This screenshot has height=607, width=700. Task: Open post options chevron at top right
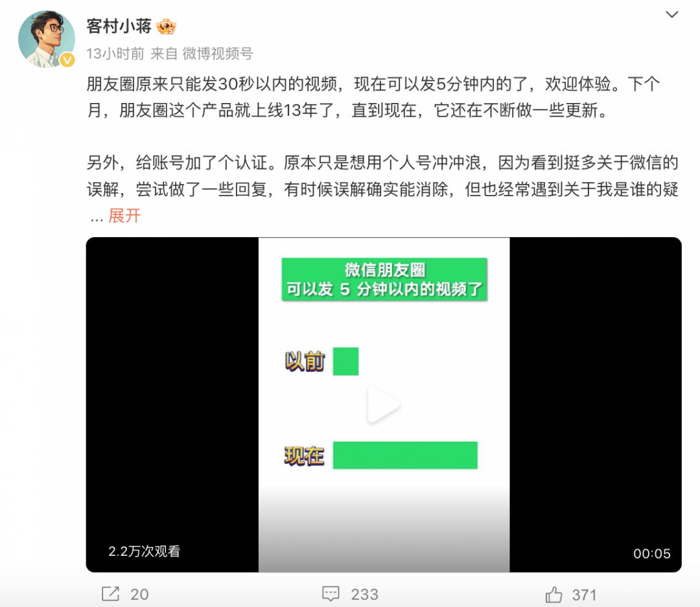[x=672, y=15]
